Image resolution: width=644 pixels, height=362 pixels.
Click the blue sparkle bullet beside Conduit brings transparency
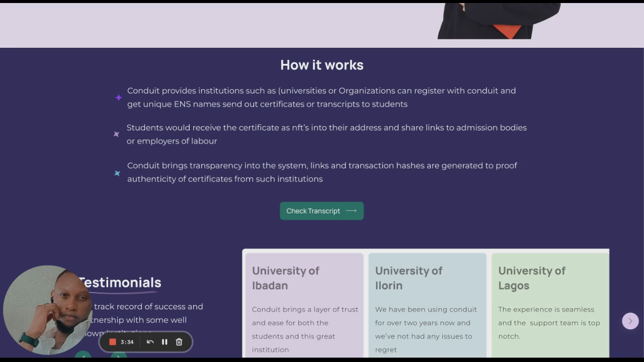(117, 173)
